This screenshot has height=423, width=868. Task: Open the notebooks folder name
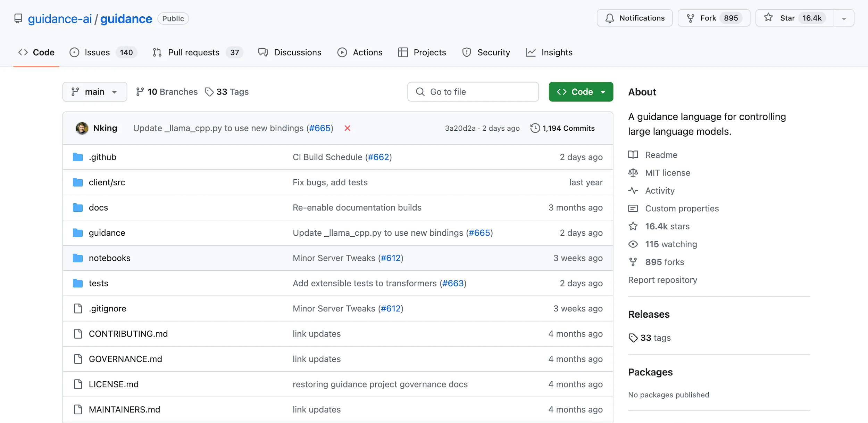[x=110, y=258]
